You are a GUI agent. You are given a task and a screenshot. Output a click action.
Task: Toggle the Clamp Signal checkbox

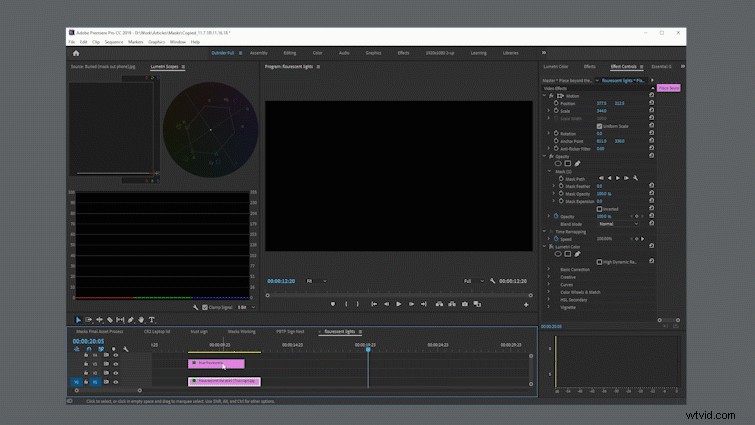(x=205, y=307)
